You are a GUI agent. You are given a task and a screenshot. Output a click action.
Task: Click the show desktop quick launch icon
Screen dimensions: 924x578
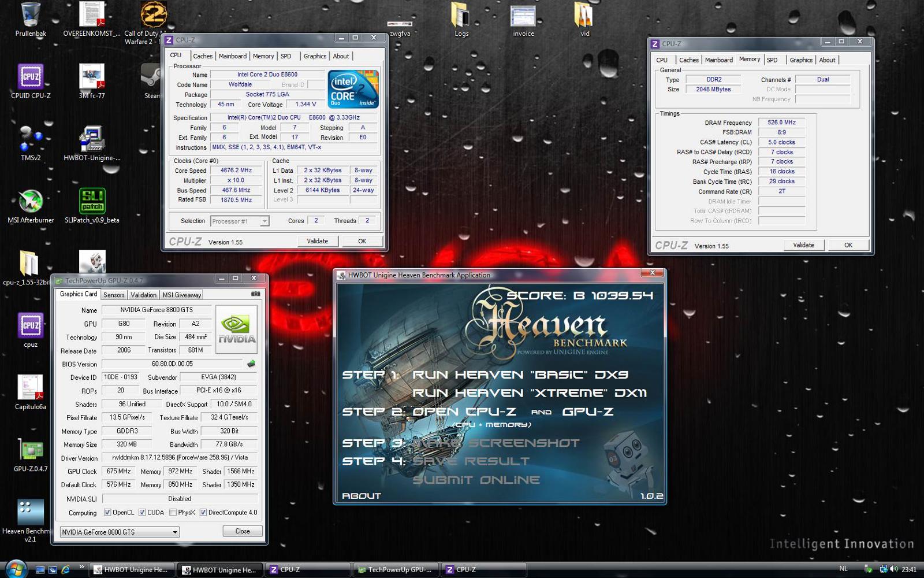click(40, 569)
